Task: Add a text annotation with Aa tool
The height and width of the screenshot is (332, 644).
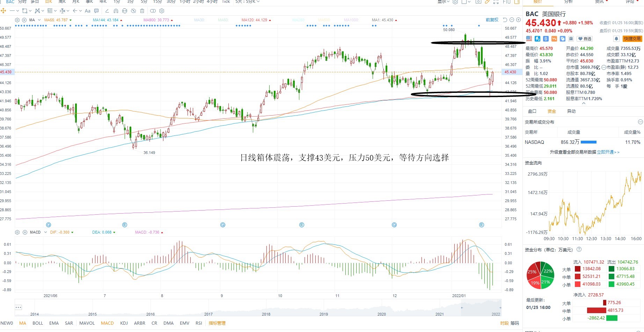Action: tap(88, 11)
